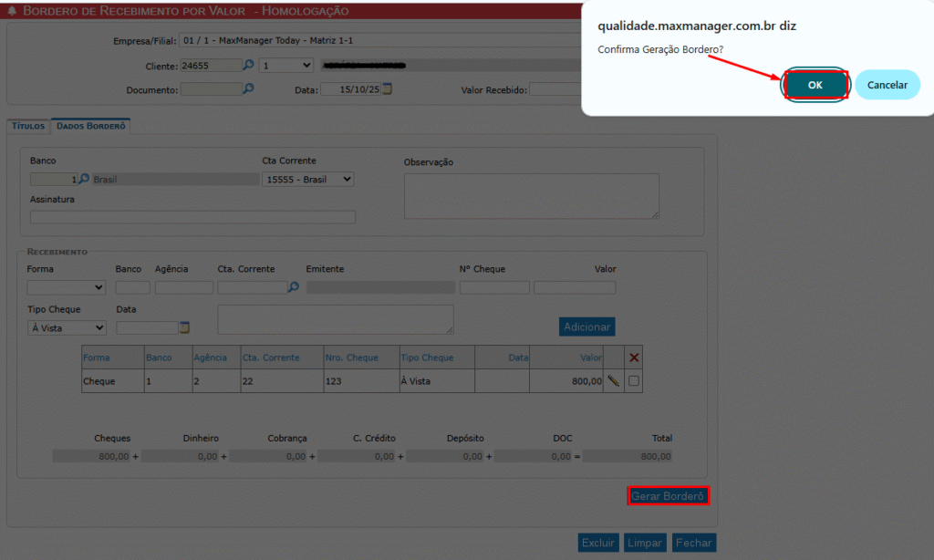
Task: Click into the Observação text area
Action: (531, 196)
